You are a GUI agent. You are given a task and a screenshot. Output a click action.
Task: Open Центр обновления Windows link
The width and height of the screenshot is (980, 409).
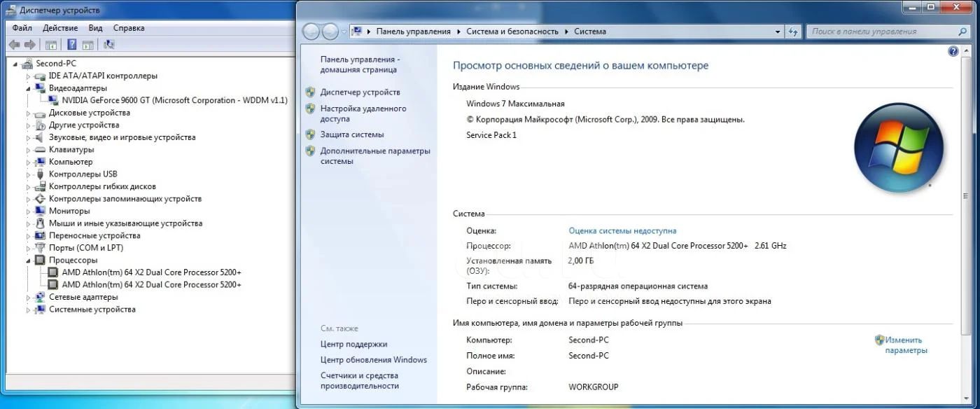point(373,360)
